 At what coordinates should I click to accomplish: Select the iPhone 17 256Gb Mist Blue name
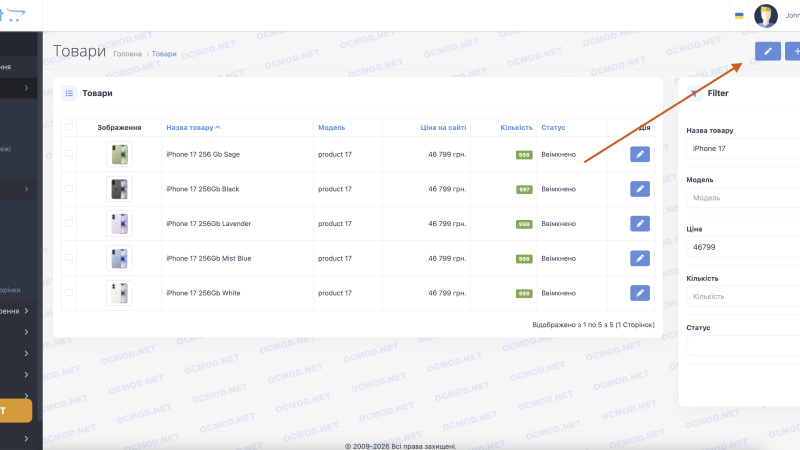[209, 258]
